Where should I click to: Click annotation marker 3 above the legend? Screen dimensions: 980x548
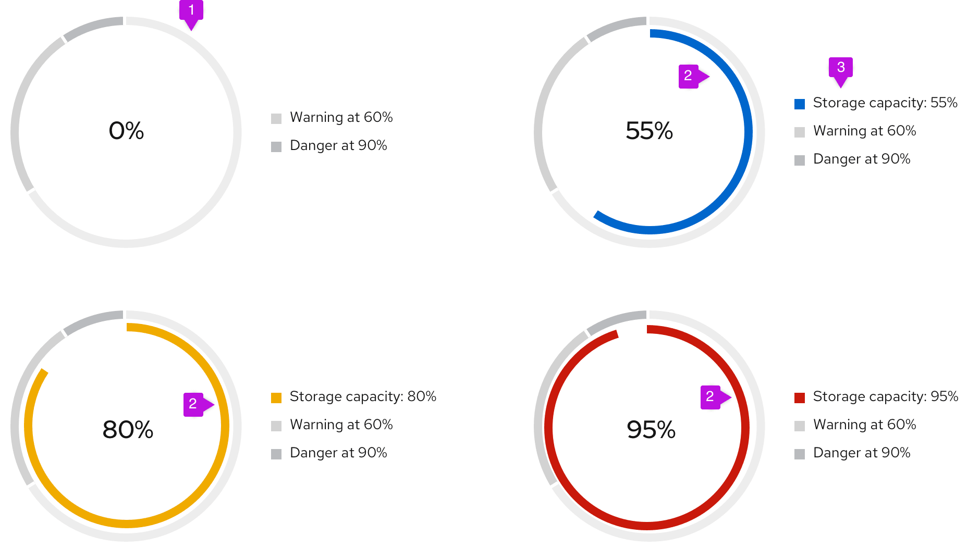[x=840, y=67]
